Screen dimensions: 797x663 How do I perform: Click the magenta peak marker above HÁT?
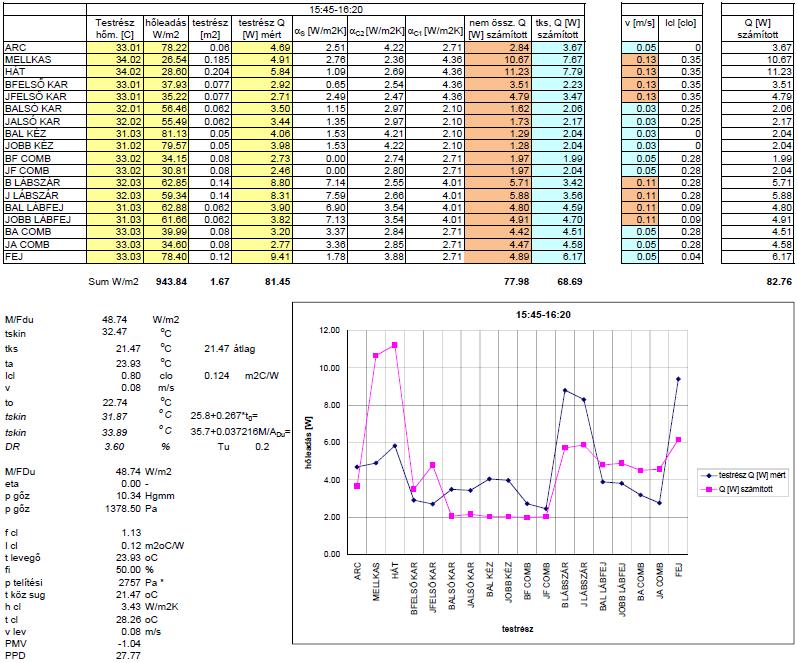395,345
